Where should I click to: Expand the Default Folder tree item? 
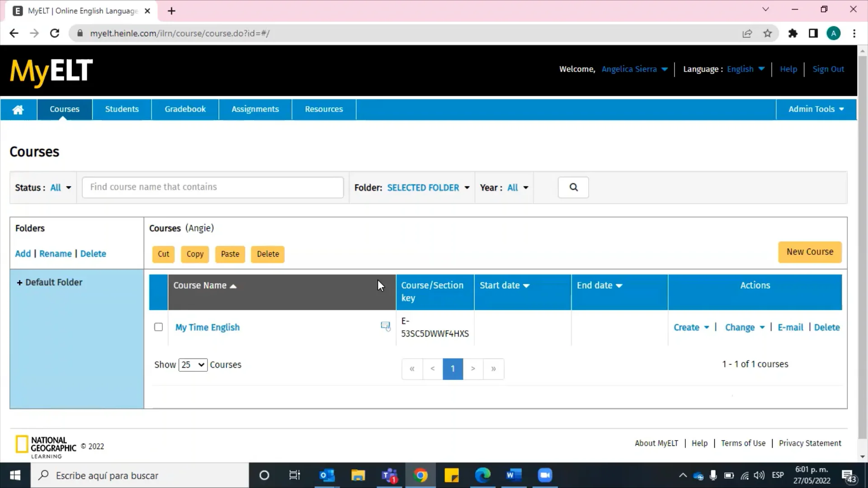coord(19,283)
